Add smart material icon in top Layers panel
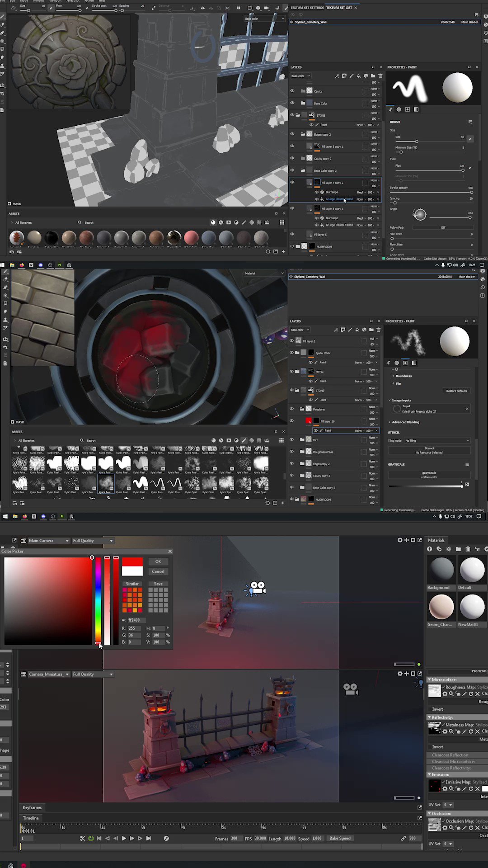Screen dimensions: 488x868 (366, 76)
